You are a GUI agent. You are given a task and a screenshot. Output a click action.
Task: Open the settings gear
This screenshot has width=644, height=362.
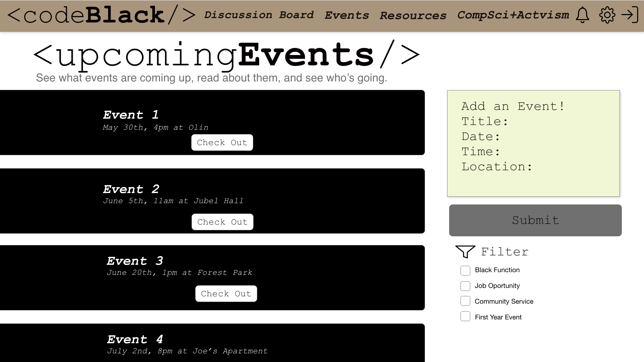pos(607,15)
